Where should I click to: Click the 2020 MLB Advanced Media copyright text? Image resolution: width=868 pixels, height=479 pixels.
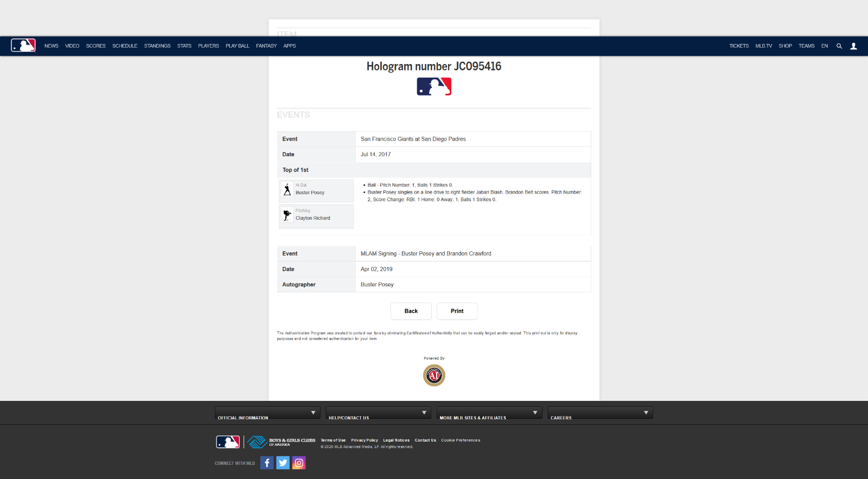pos(367,447)
